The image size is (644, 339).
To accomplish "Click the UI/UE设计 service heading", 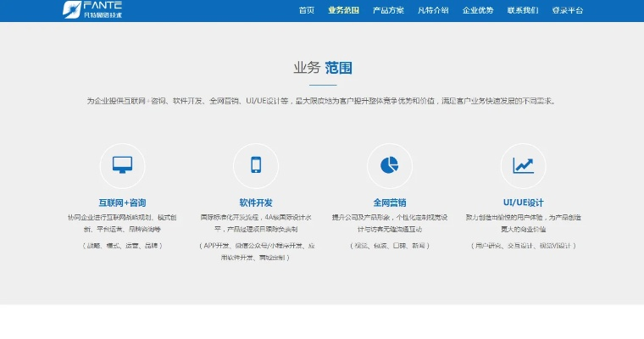I will pos(523,203).
